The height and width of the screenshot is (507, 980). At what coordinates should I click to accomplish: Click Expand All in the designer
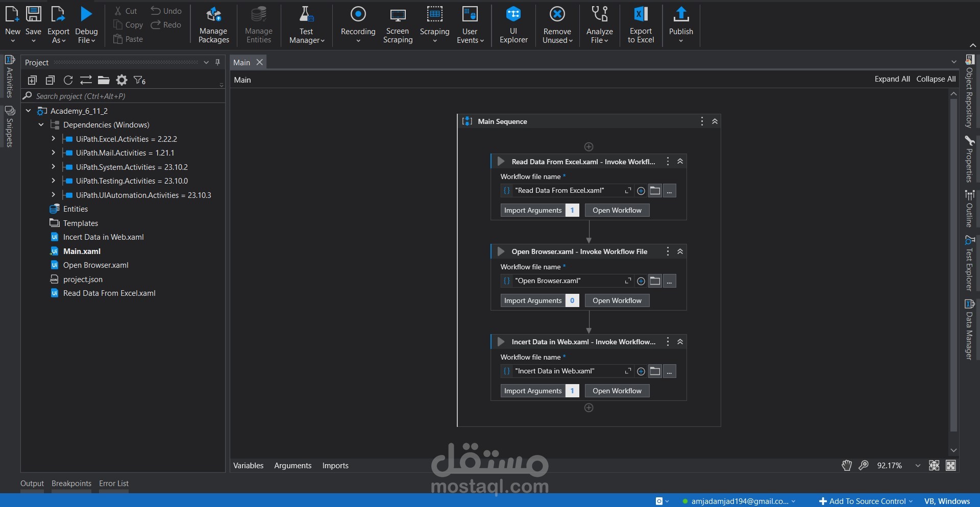[x=892, y=79]
